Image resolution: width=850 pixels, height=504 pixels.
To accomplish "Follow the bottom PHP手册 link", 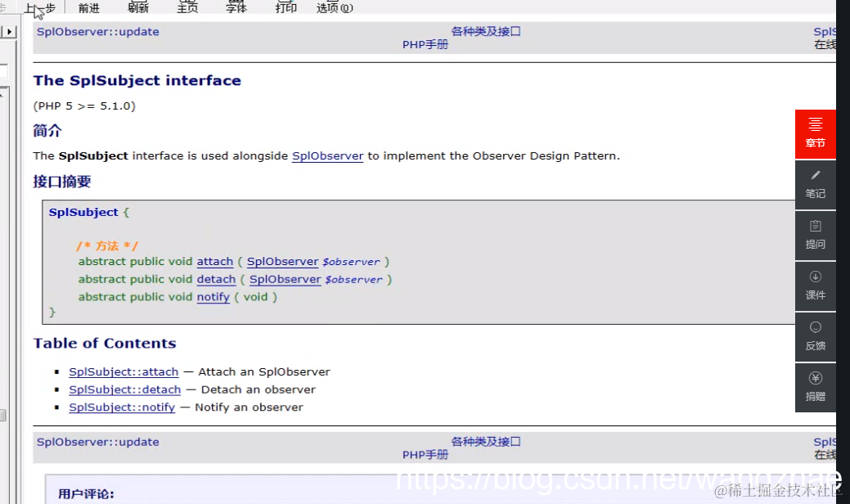I will click(x=425, y=455).
